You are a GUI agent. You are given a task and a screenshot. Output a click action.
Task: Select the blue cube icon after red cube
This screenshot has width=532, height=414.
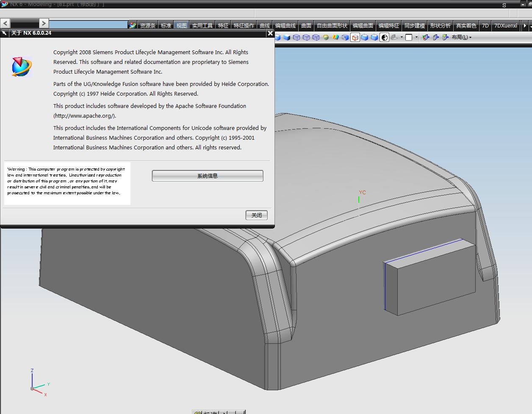pos(365,37)
